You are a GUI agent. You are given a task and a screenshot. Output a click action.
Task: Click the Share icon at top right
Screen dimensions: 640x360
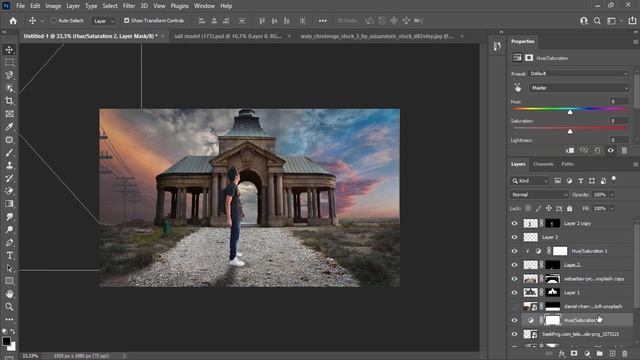[632, 21]
